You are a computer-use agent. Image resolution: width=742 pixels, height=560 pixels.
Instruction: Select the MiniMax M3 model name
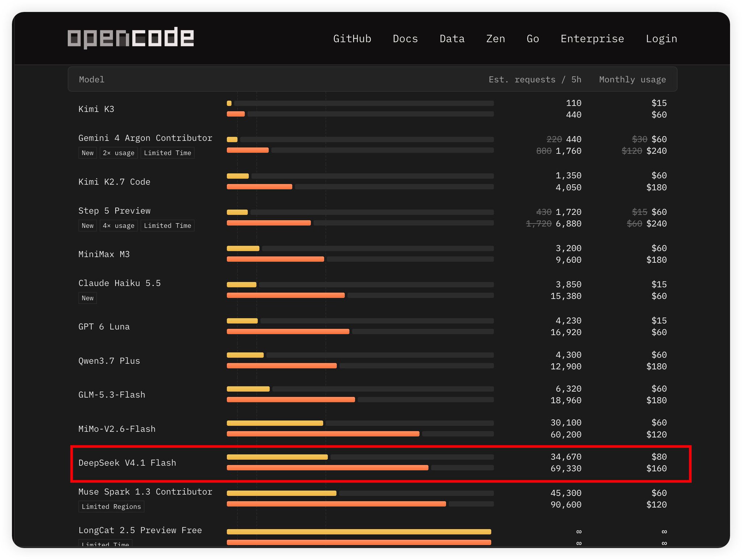[x=104, y=254]
